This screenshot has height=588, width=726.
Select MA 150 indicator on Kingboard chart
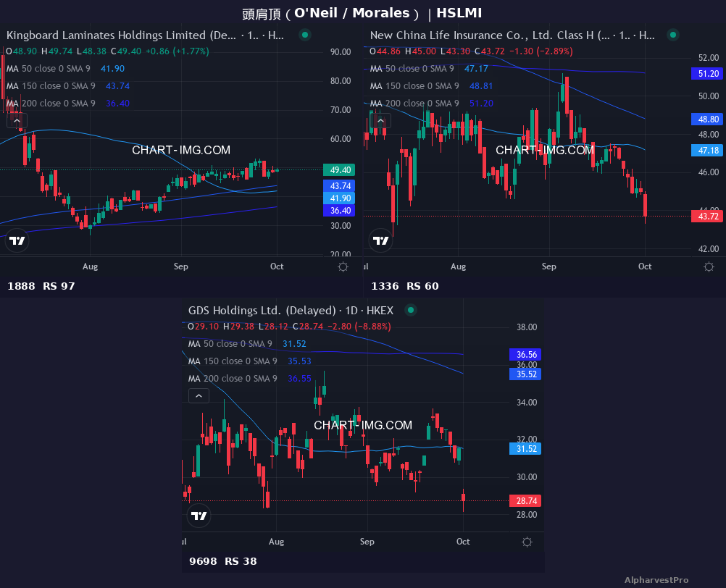click(x=67, y=86)
